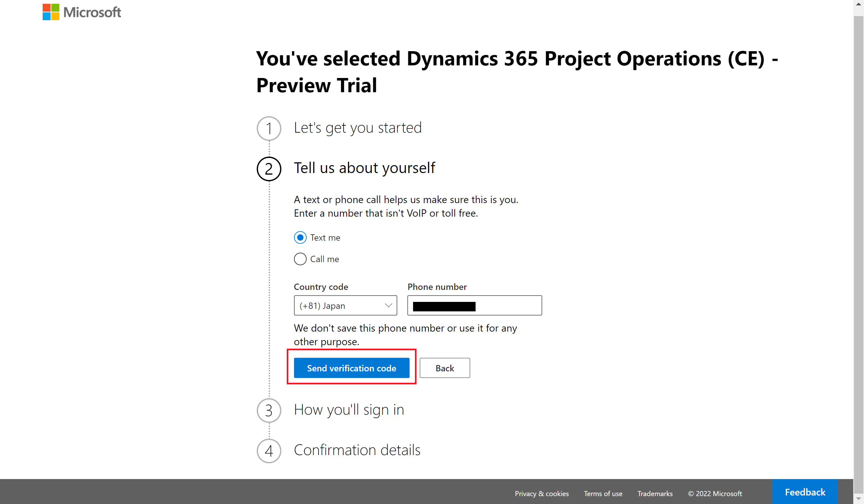Open the Country code dropdown

click(x=345, y=305)
